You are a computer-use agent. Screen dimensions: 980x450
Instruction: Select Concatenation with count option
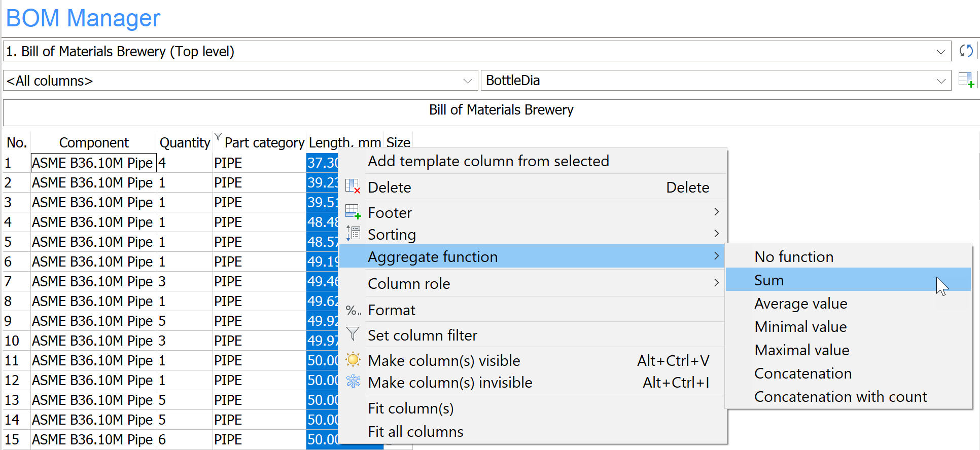pyautogui.click(x=840, y=397)
